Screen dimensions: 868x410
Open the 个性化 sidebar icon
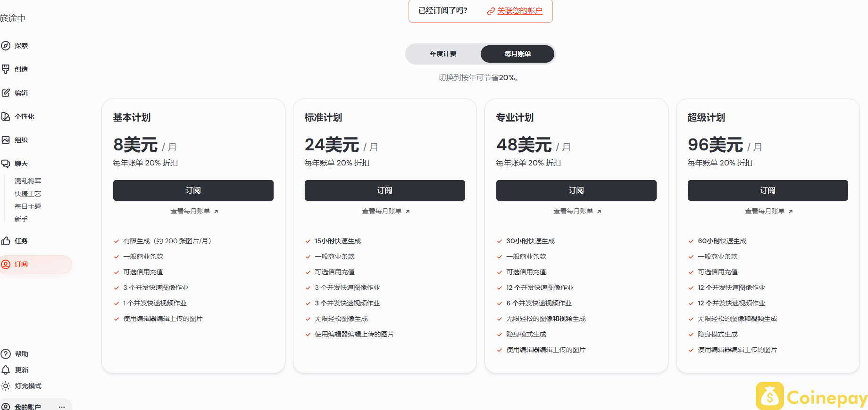point(6,116)
